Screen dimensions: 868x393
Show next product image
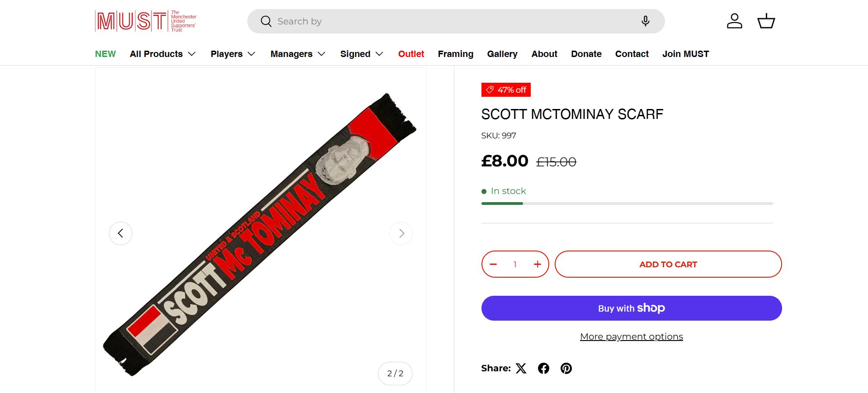pyautogui.click(x=401, y=233)
